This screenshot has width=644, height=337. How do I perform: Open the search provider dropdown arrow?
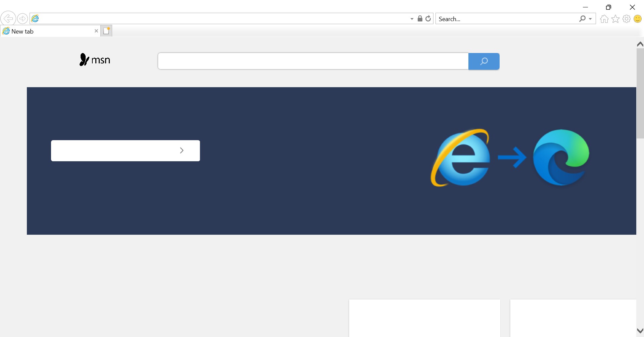(x=590, y=19)
